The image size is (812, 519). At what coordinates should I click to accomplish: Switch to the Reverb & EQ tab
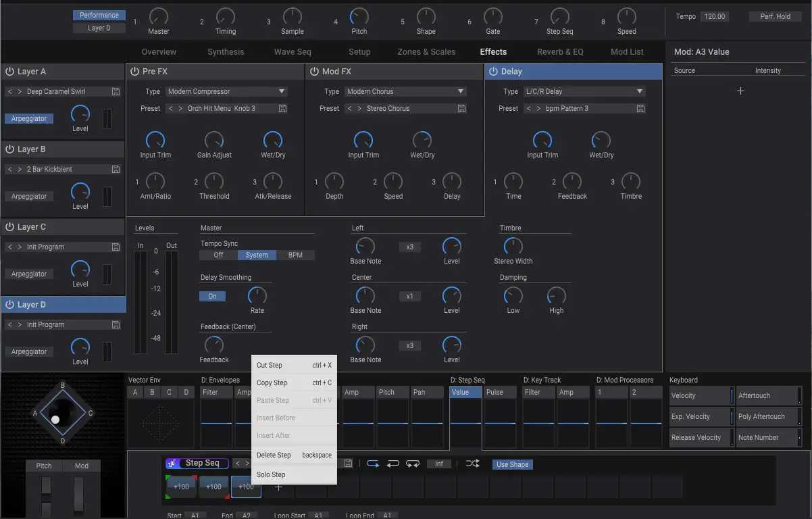pos(559,52)
